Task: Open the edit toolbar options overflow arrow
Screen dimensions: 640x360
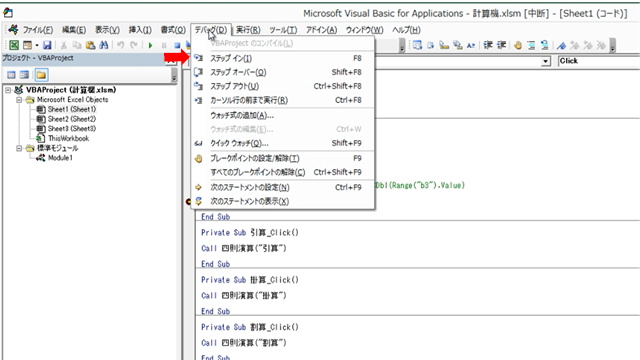Action: [612, 46]
